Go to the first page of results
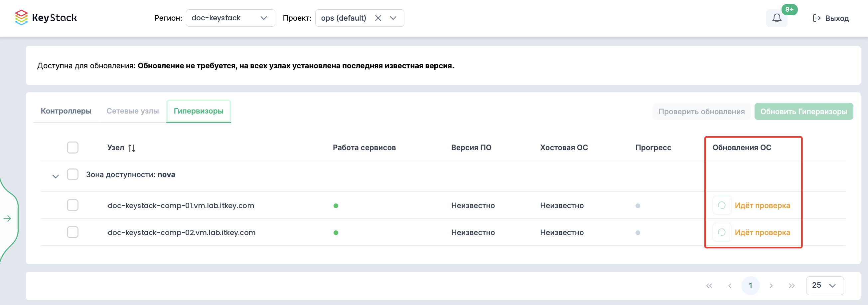Screen dimensions: 868x305 (x=709, y=286)
